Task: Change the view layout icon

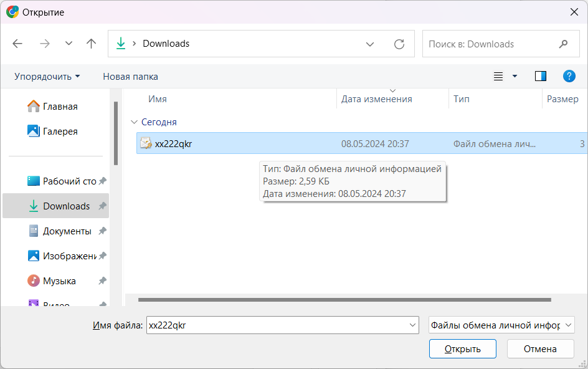Action: 498,77
